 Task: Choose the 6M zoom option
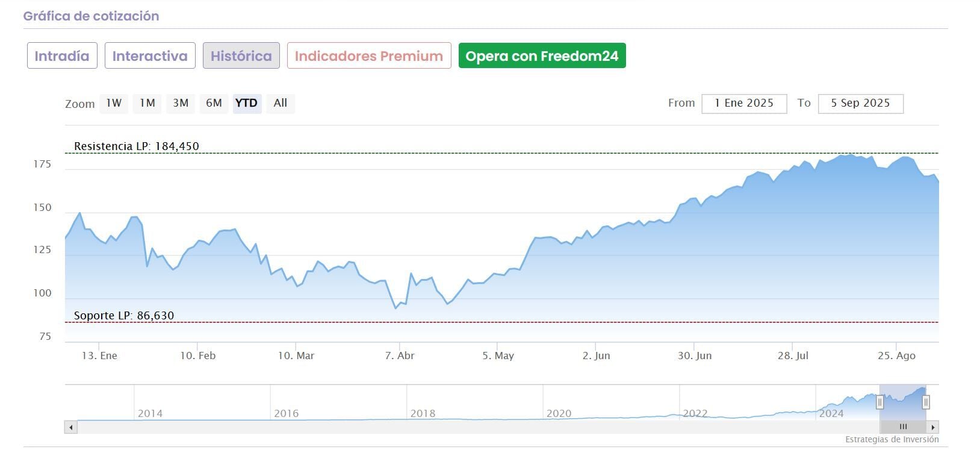pos(214,103)
